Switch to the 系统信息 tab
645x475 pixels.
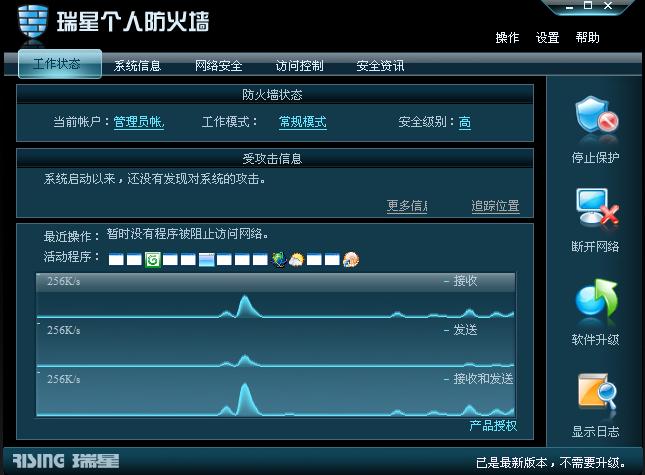(137, 66)
